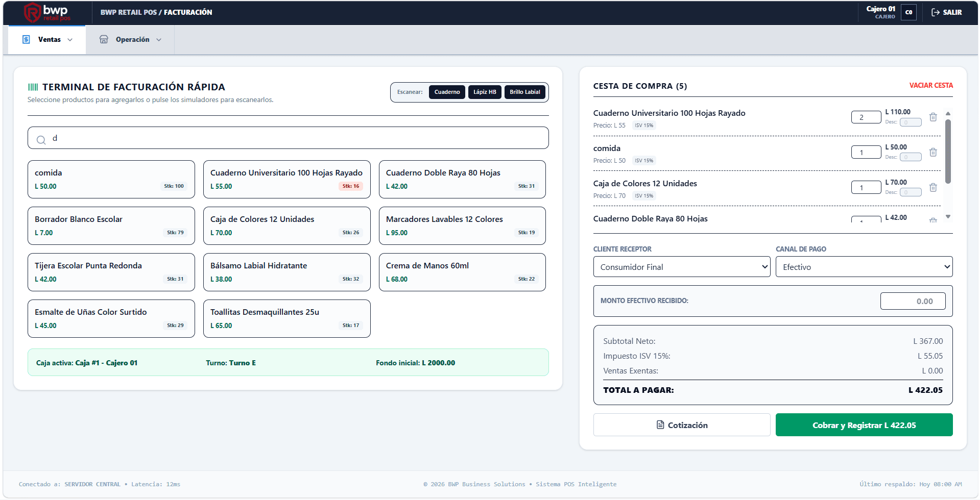The height and width of the screenshot is (500, 980).
Task: Click the cart list scroll-down arrow
Action: point(948,217)
